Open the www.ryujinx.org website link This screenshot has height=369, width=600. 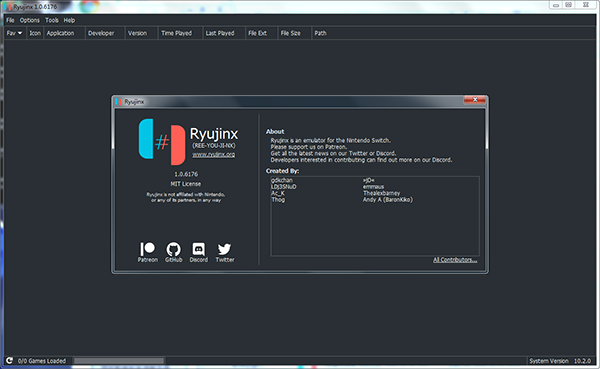(214, 155)
